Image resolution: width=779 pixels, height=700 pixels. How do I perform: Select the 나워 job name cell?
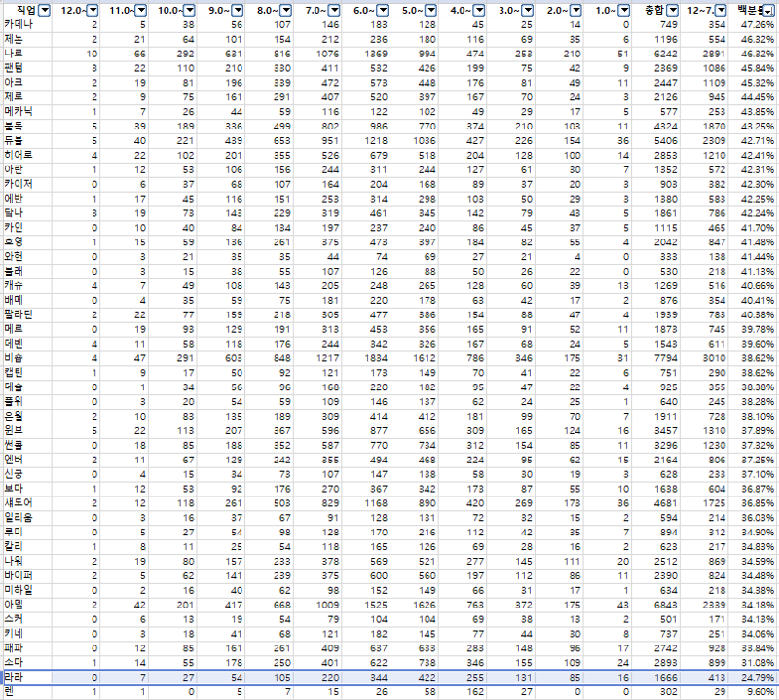click(27, 562)
